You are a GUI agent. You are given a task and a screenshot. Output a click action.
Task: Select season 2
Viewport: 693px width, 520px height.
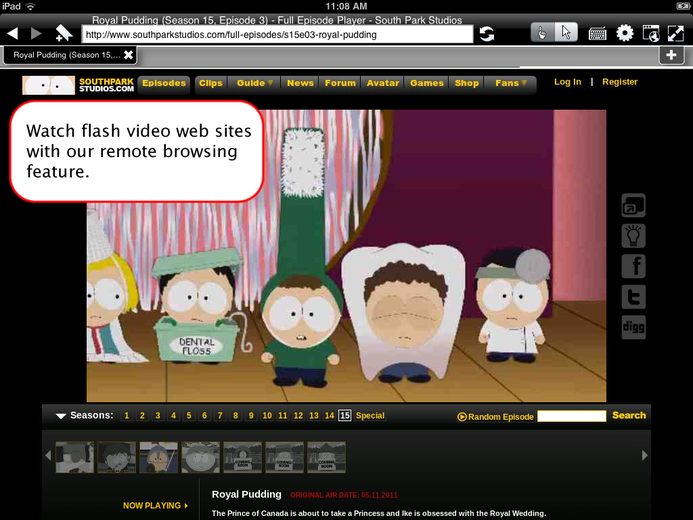[142, 416]
